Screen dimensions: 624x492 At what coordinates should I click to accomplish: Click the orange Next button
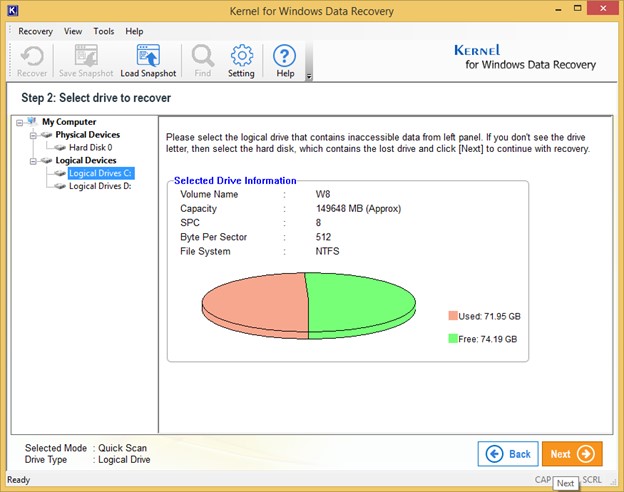[x=572, y=454]
